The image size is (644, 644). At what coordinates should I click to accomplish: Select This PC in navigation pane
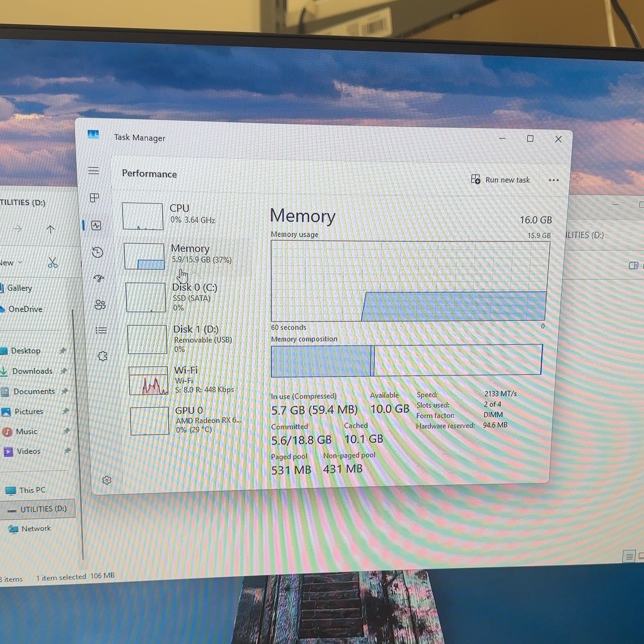pos(32,490)
